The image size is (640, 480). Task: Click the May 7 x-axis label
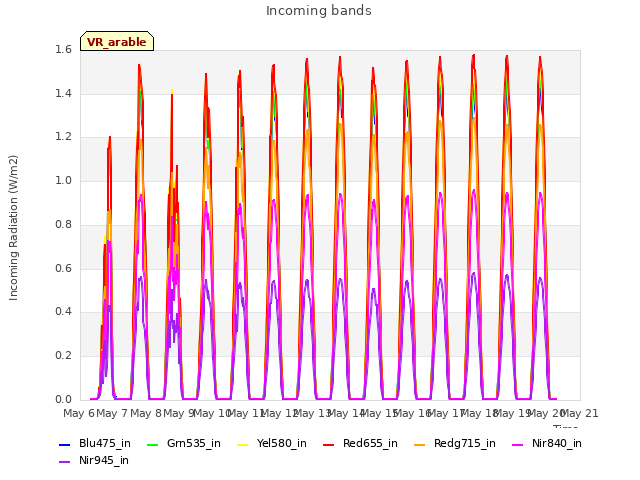point(112,413)
